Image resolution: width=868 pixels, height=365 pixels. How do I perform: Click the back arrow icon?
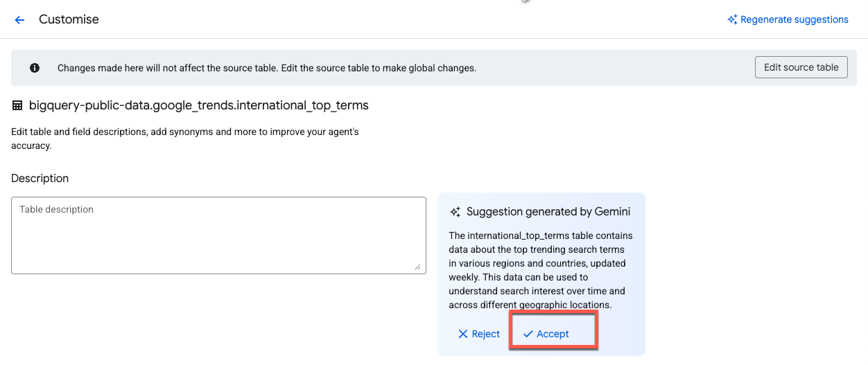pyautogui.click(x=19, y=20)
